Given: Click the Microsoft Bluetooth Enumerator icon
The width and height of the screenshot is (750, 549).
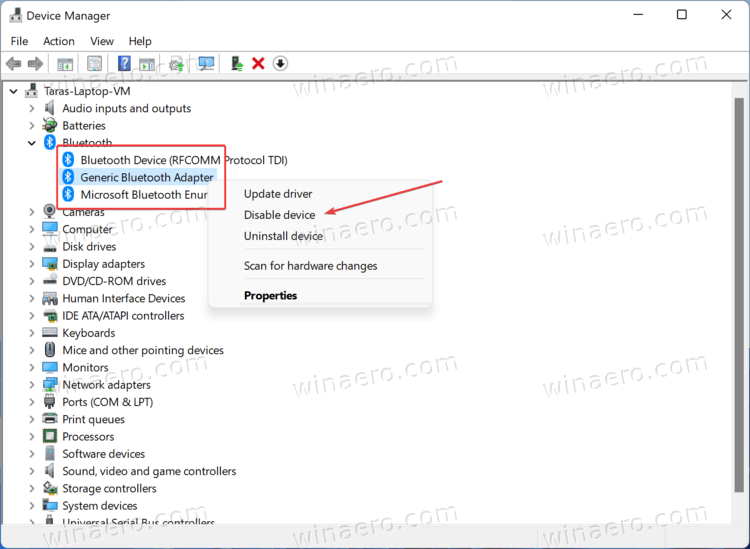Looking at the screenshot, I should tap(68, 194).
